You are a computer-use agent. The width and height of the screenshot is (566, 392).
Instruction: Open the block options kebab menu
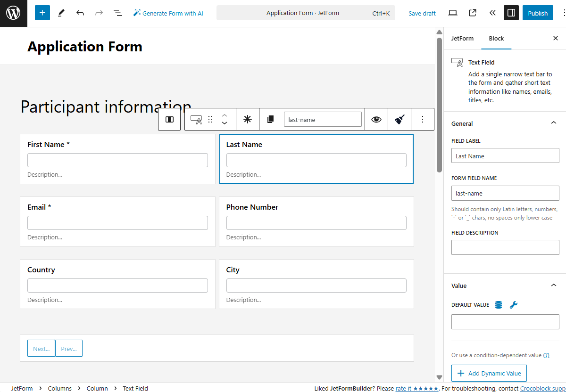(423, 119)
